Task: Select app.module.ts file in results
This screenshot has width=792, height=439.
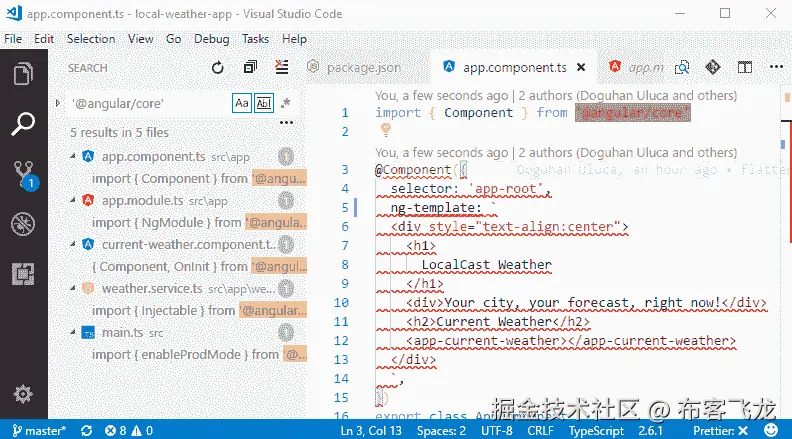Action: (x=143, y=201)
